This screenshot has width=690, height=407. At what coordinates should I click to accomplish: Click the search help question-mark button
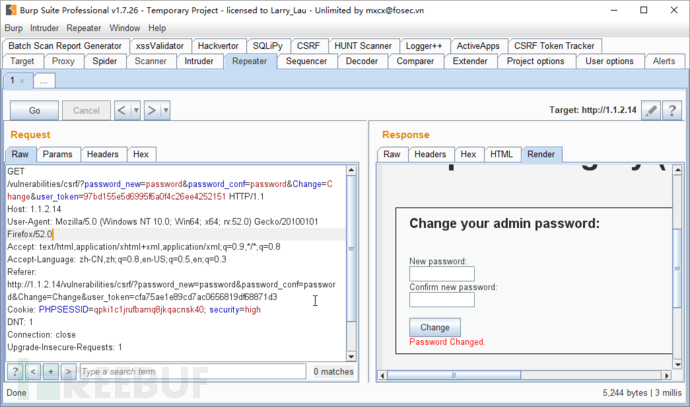(15, 372)
